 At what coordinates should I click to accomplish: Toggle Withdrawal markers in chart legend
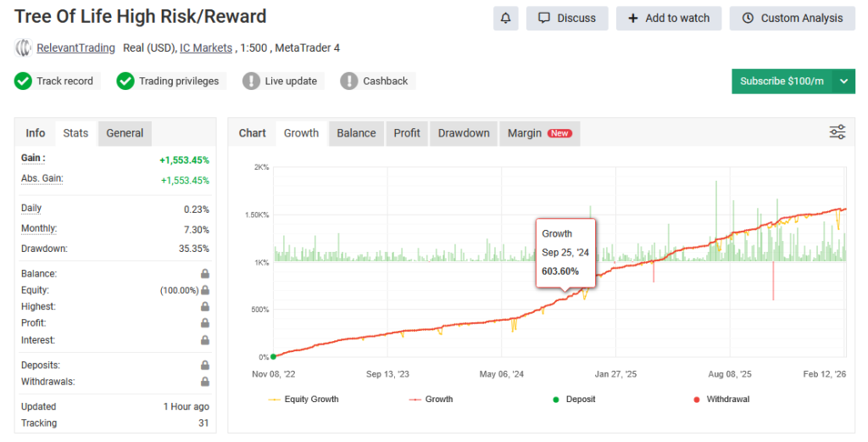719,399
